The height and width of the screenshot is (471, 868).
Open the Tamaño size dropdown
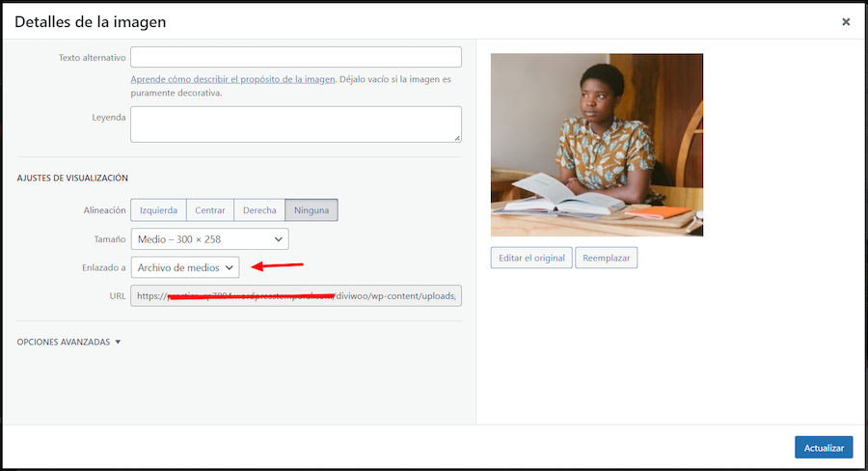[210, 238]
